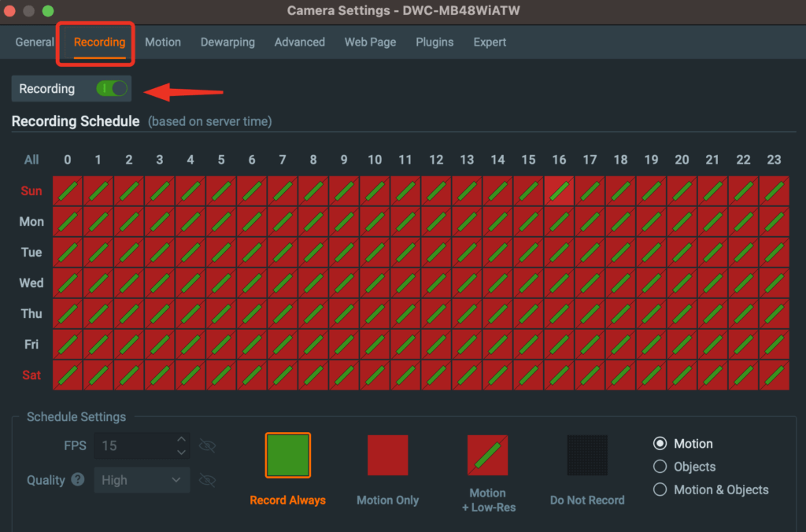
Task: Select the hour 16 column header
Action: pyautogui.click(x=559, y=160)
